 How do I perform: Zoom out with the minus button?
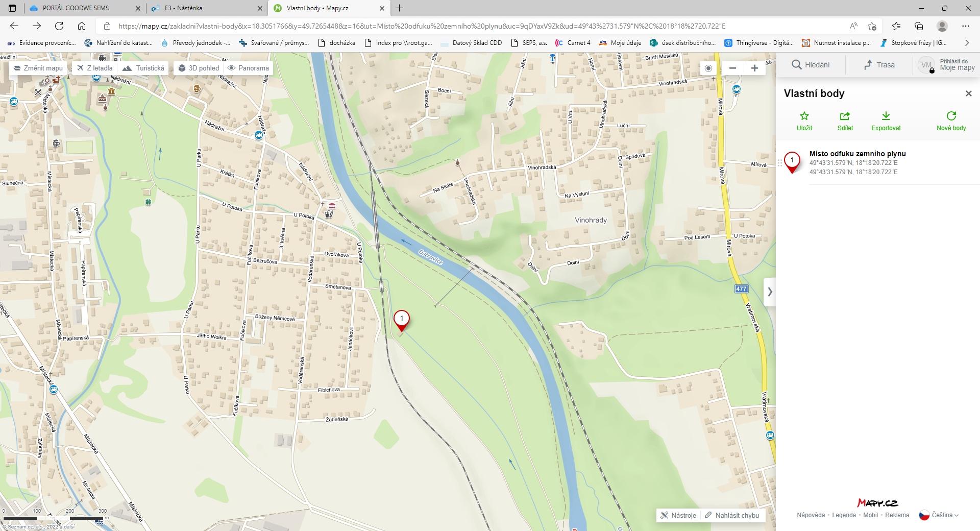click(732, 68)
